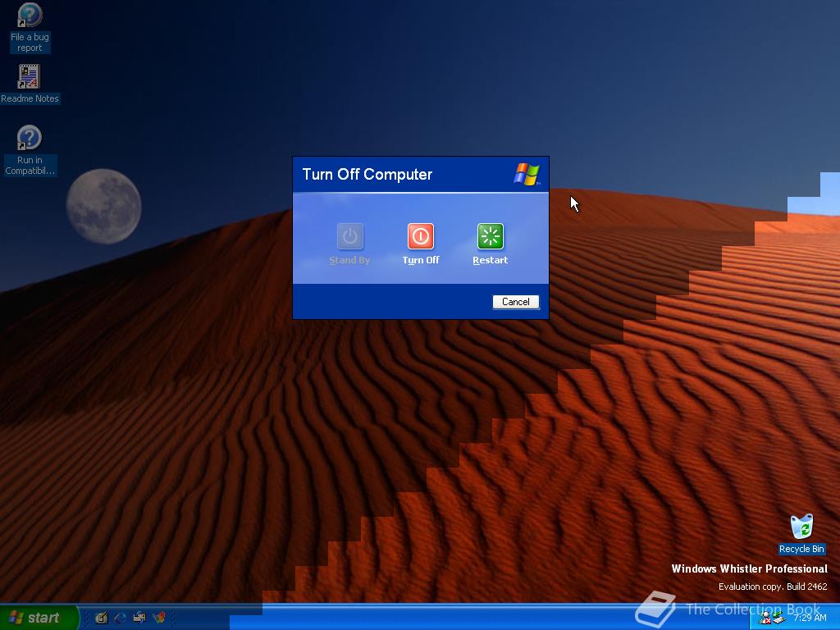Launch Internet Explorer from quick launch
840x630 pixels.
[x=120, y=618]
